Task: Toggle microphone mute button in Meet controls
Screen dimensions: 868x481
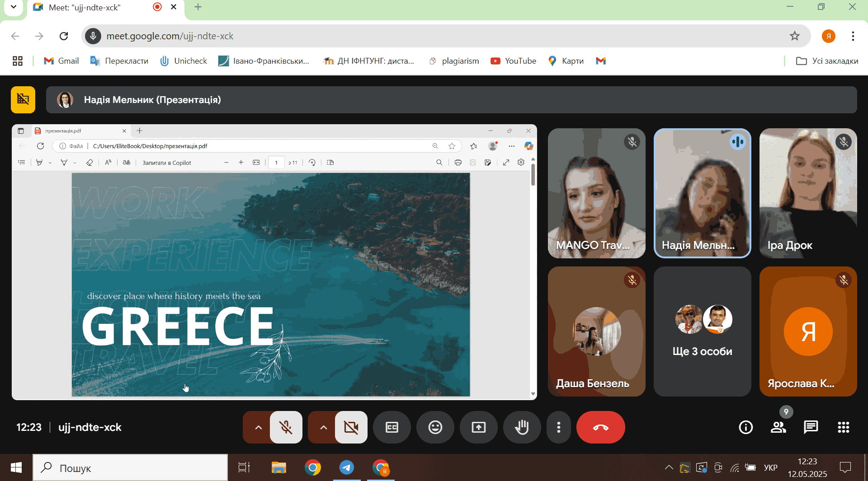Action: pos(286,427)
